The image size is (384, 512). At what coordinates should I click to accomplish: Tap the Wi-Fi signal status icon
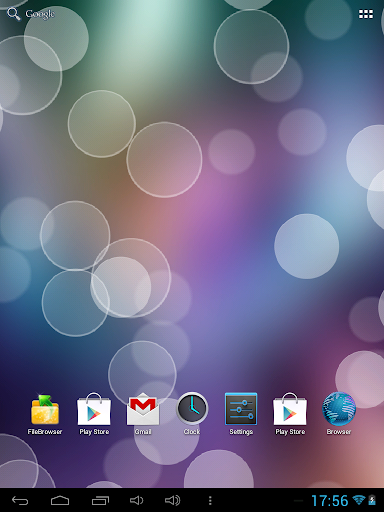(x=359, y=500)
